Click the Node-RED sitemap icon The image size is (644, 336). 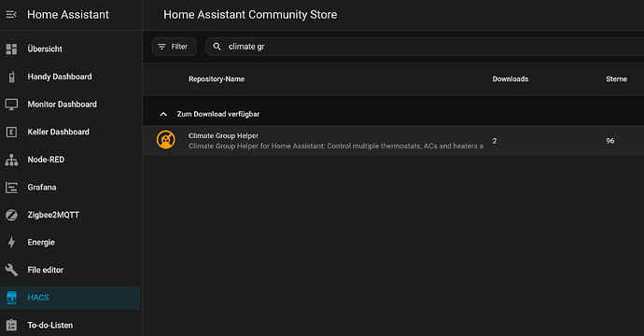coord(11,160)
